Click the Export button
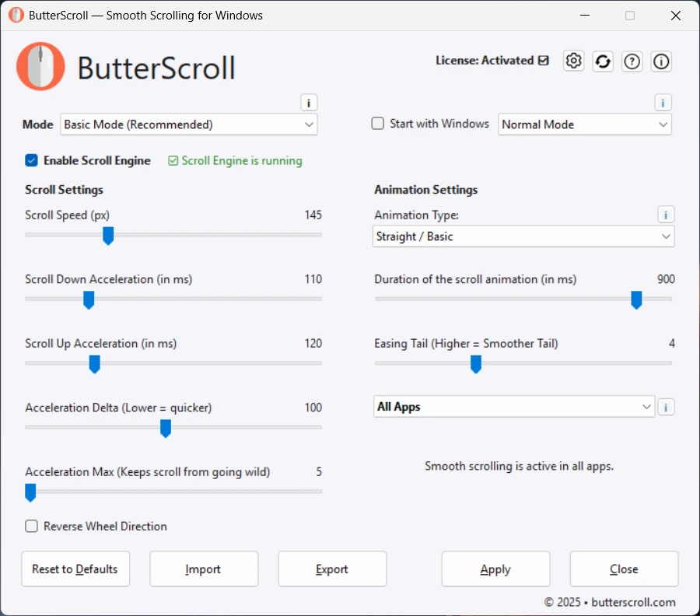The height and width of the screenshot is (616, 700). 332,569
